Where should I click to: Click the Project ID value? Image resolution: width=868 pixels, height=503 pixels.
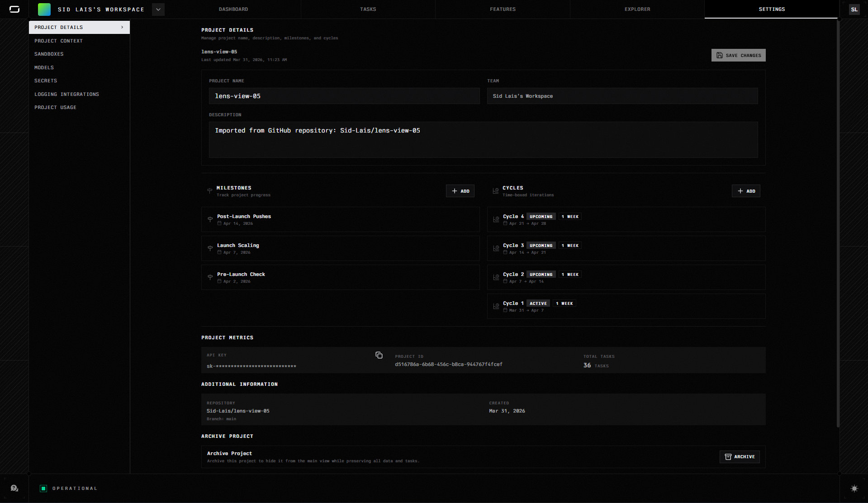(x=449, y=364)
